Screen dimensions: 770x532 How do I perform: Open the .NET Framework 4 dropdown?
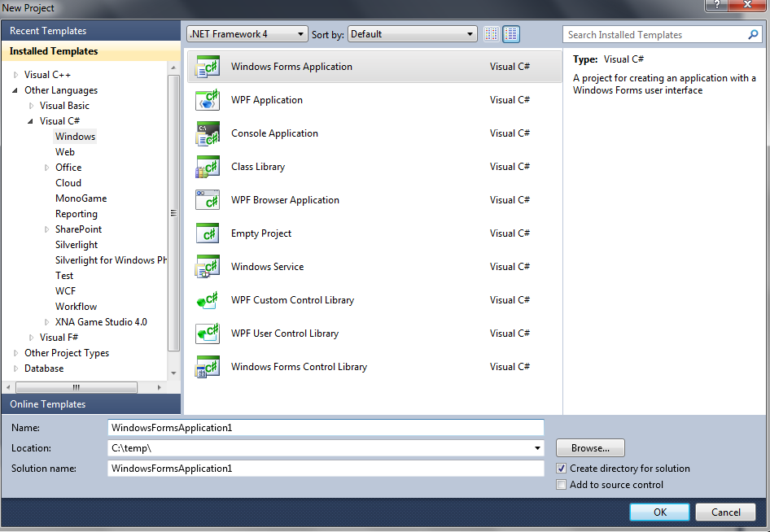click(x=247, y=34)
